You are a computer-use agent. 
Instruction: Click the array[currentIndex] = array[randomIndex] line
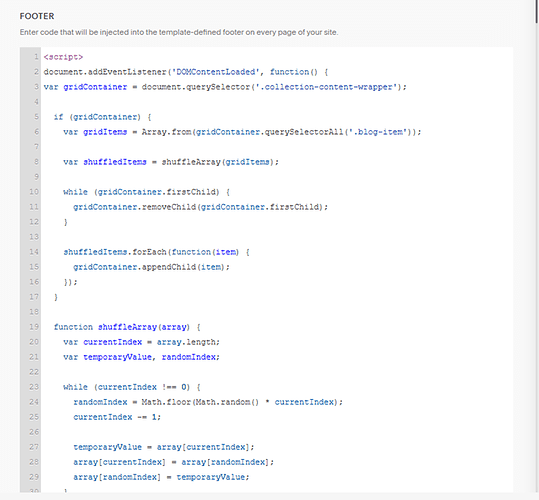click(174, 462)
